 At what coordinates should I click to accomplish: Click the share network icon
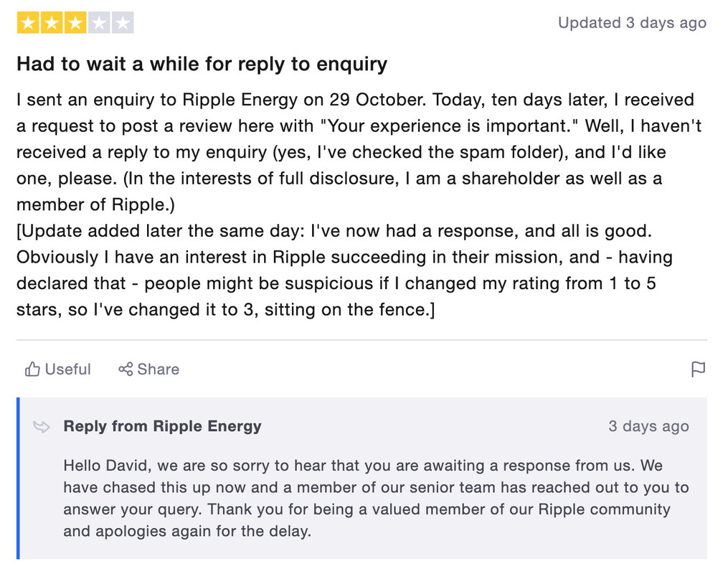coord(126,370)
